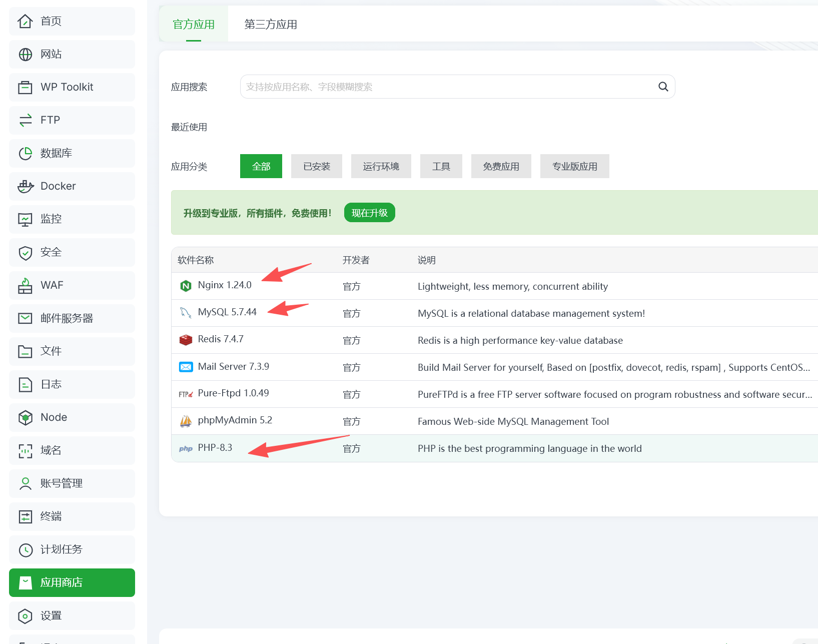Click the search magnifier icon
The image size is (818, 644).
[x=663, y=87]
